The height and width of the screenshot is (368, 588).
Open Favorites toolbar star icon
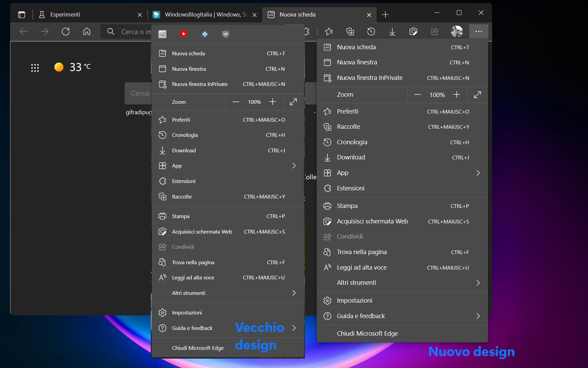[329, 32]
